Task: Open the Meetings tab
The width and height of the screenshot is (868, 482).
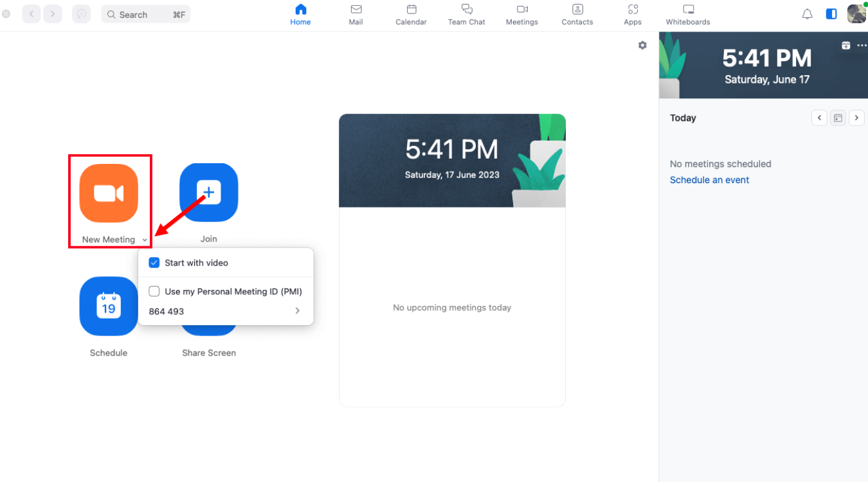Action: 521,15
